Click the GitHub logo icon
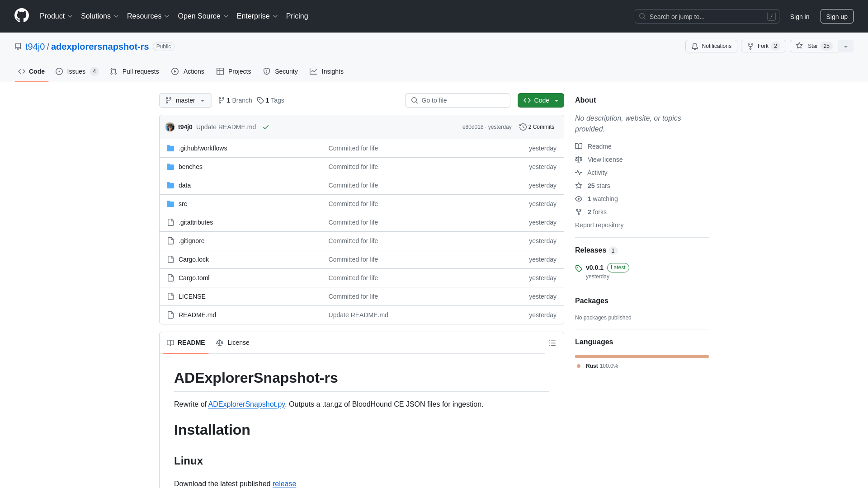Screen dimensions: 868x488 (22, 16)
